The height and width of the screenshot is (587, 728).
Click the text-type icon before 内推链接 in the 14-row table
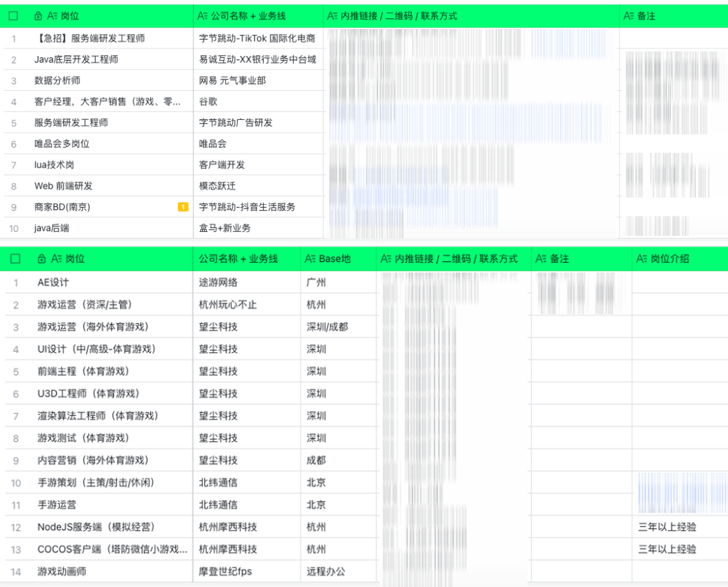pyautogui.click(x=386, y=259)
